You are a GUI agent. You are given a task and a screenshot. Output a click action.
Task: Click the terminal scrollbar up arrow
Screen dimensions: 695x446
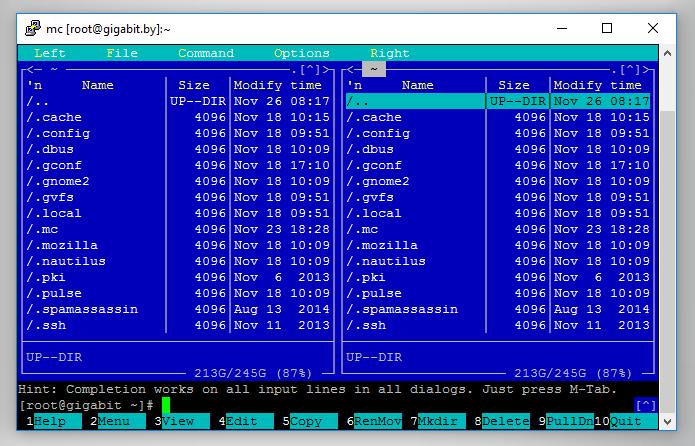[x=668, y=53]
